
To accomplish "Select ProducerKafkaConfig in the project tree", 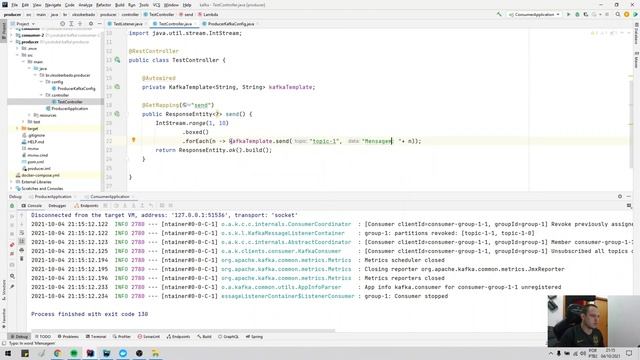I will coord(76,89).
